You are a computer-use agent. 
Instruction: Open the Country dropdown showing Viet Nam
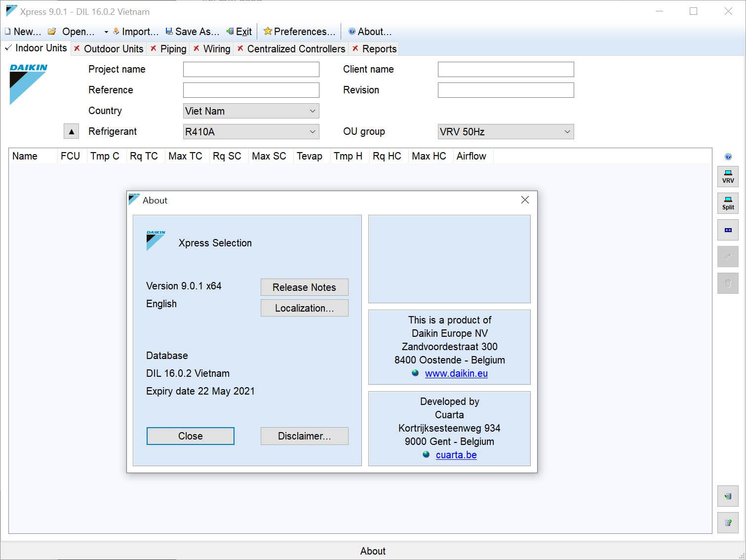coord(251,111)
